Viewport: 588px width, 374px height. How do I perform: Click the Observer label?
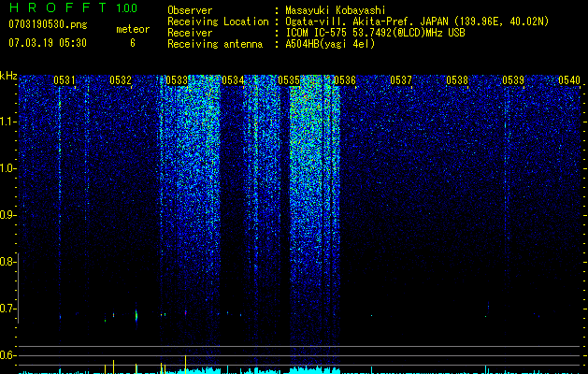[x=190, y=10]
